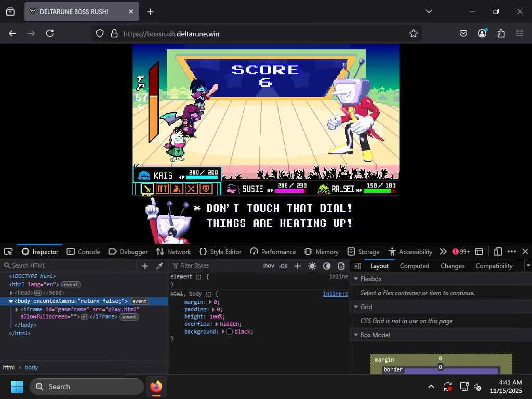Select html in the breadcrumb trail
532x399 pixels.
9,367
